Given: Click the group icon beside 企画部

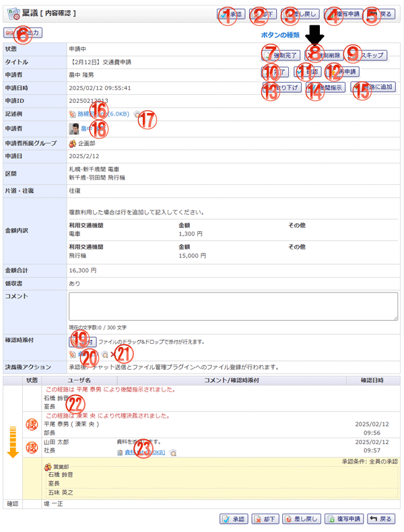Looking at the screenshot, I should [x=72, y=143].
